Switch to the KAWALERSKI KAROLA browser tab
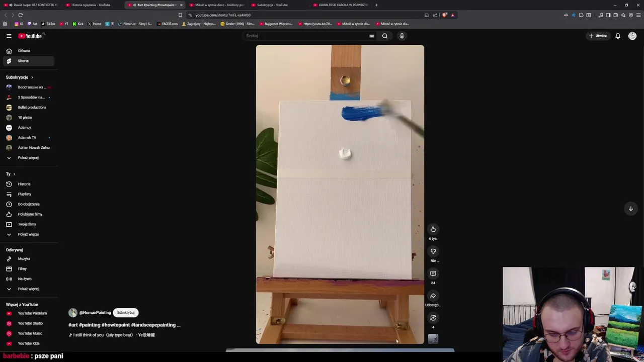This screenshot has height=362, width=644. coord(340,5)
